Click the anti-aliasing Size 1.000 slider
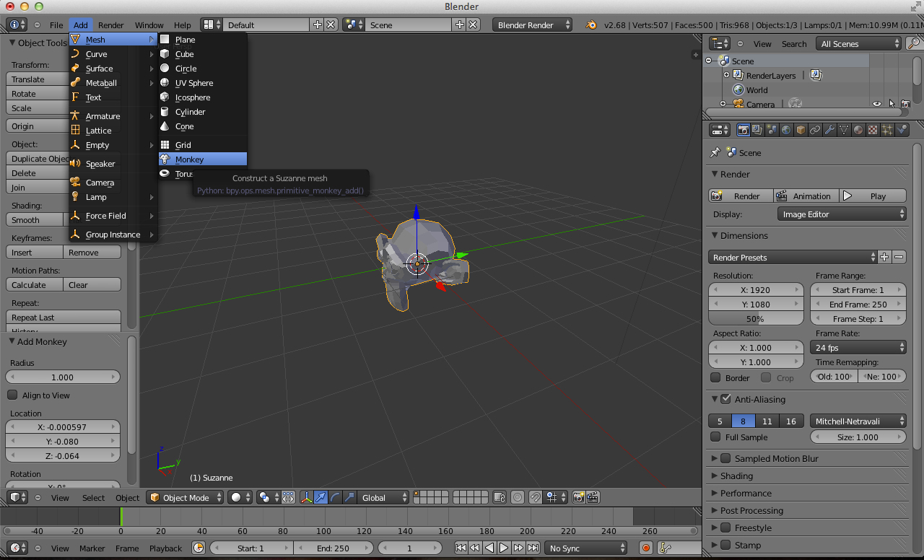 858,437
